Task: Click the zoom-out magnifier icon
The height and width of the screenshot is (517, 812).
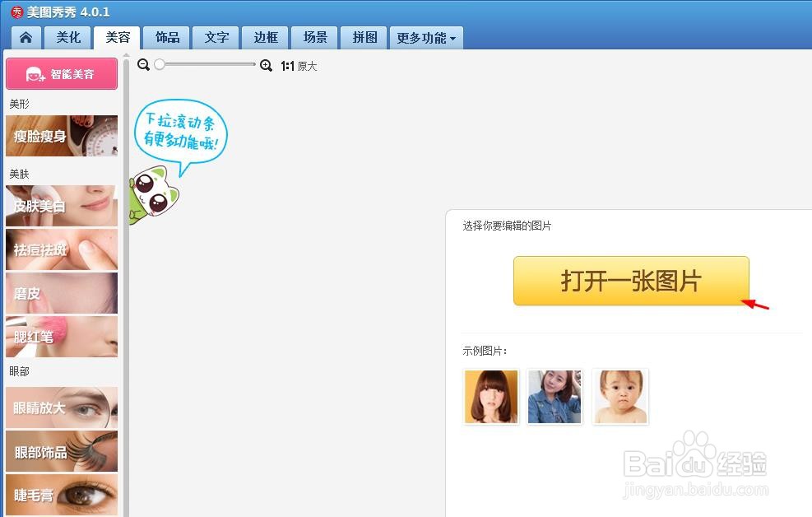Action: click(x=144, y=65)
